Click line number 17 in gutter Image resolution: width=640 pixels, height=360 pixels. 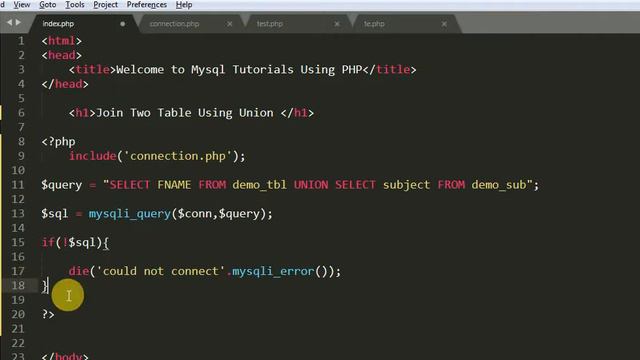(18, 271)
